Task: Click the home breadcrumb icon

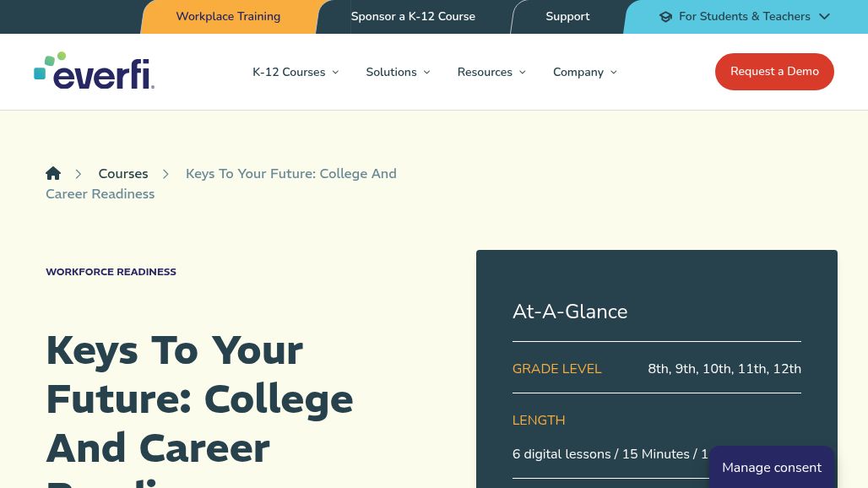Action: click(53, 173)
